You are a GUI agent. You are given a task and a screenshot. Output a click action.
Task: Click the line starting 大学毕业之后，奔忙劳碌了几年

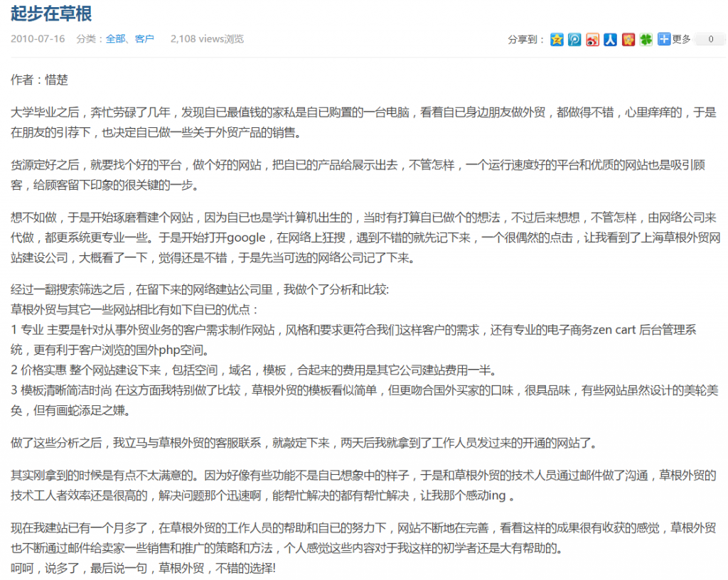coord(363,112)
